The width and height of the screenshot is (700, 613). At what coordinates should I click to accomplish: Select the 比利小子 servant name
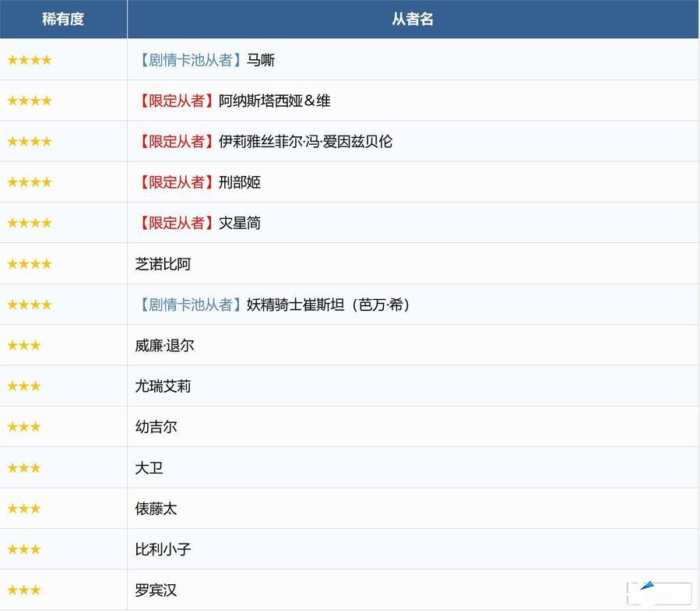(163, 549)
